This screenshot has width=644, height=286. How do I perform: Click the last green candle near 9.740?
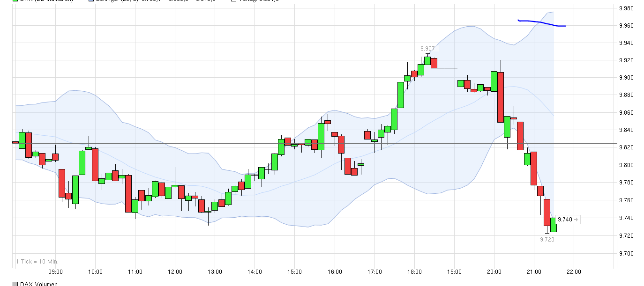(554, 225)
